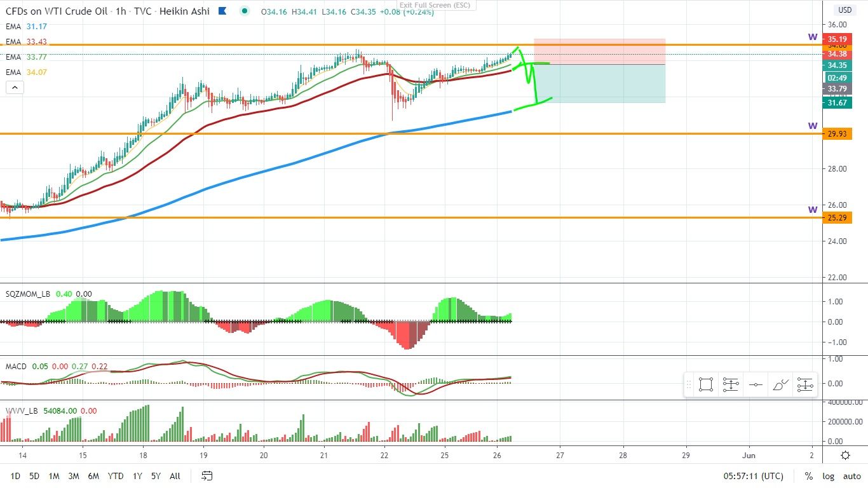
Task: Select the EMA 33.43 indicator label
Action: (x=26, y=42)
